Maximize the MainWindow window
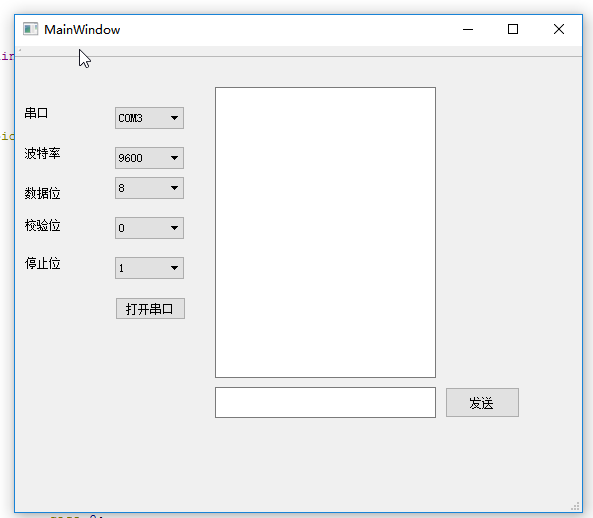This screenshot has height=518, width=593. 513,29
